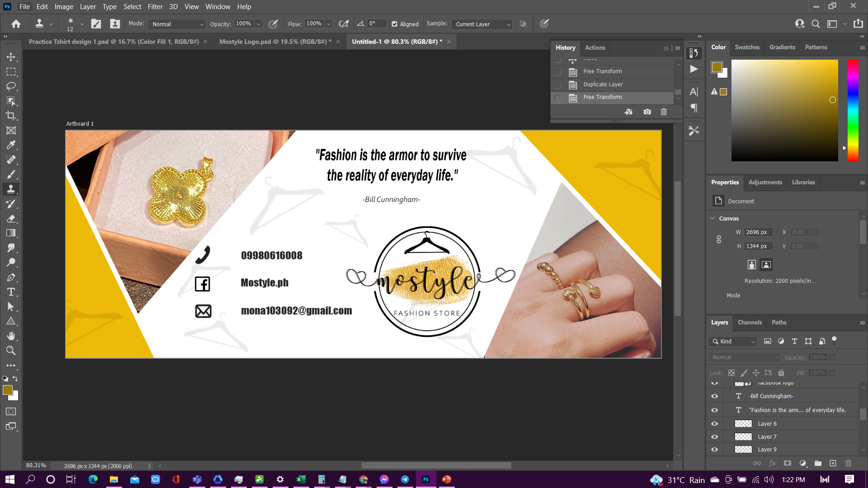Click the foreground color swatch in toolbar
The image size is (868, 488).
pyautogui.click(x=8, y=390)
